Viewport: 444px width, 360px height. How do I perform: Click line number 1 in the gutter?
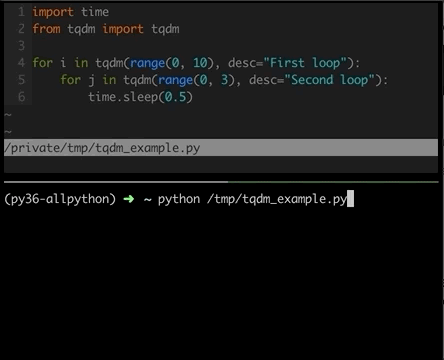tap(21, 12)
